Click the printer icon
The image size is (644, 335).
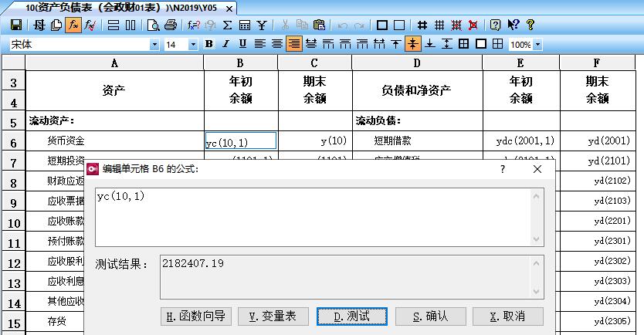point(170,25)
